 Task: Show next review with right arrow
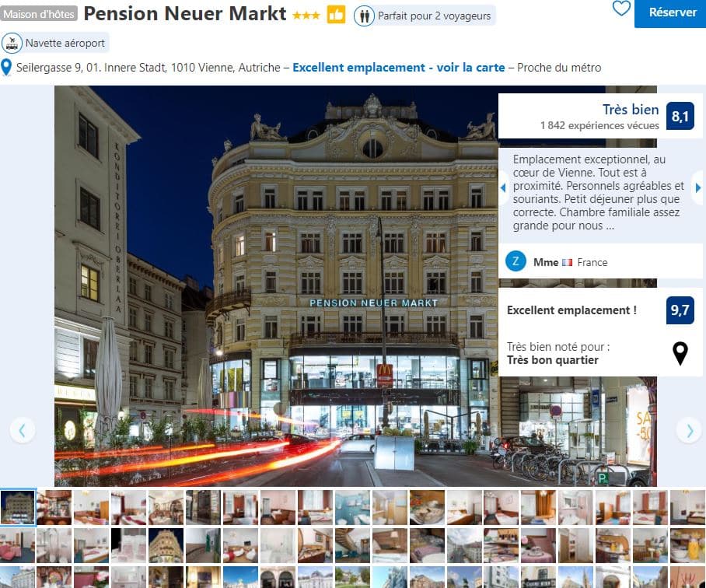[698, 187]
